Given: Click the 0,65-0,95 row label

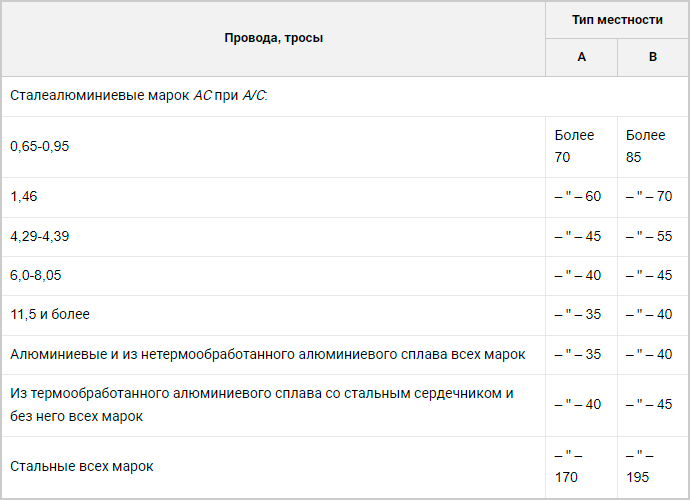Looking at the screenshot, I should coord(40,147).
